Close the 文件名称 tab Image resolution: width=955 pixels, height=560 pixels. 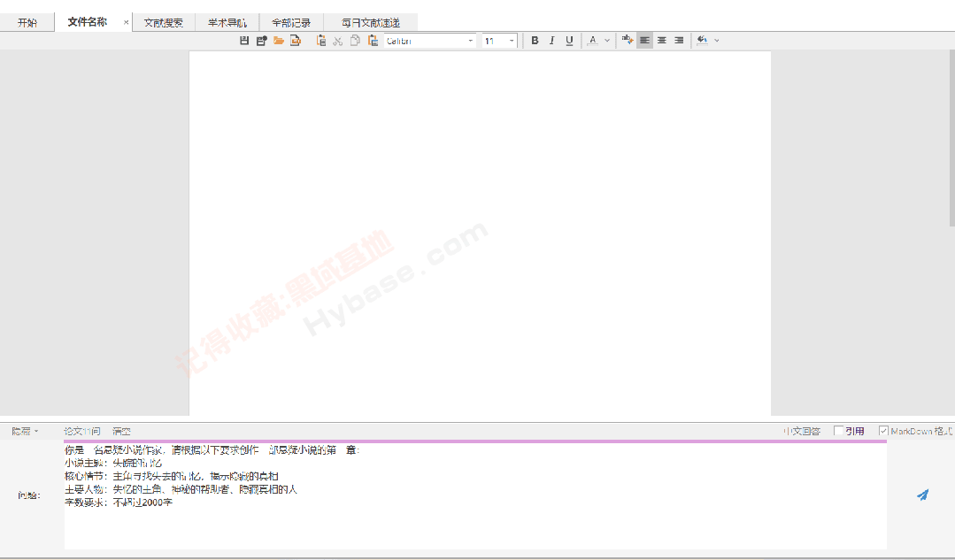[126, 22]
